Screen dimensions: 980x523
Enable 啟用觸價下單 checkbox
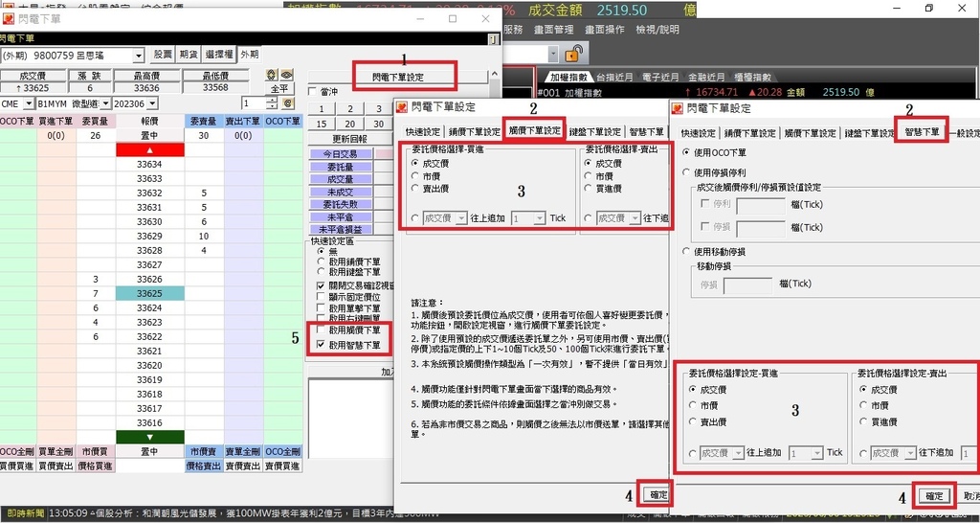tap(321, 330)
